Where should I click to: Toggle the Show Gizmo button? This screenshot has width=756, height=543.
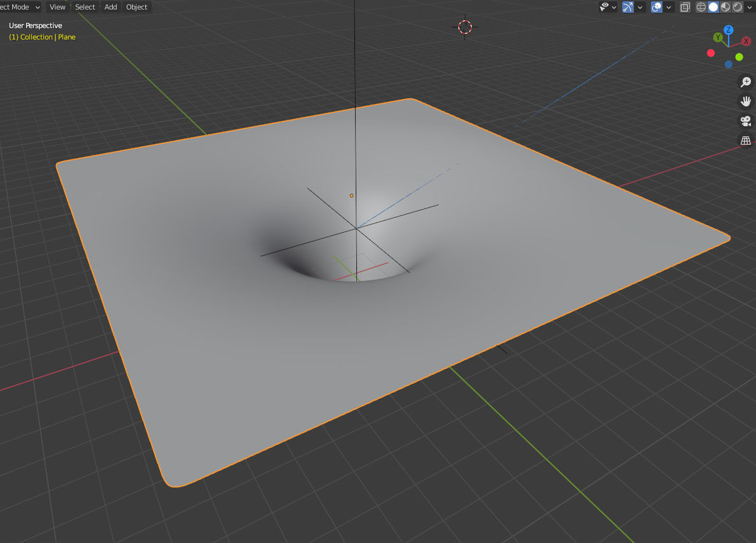628,7
